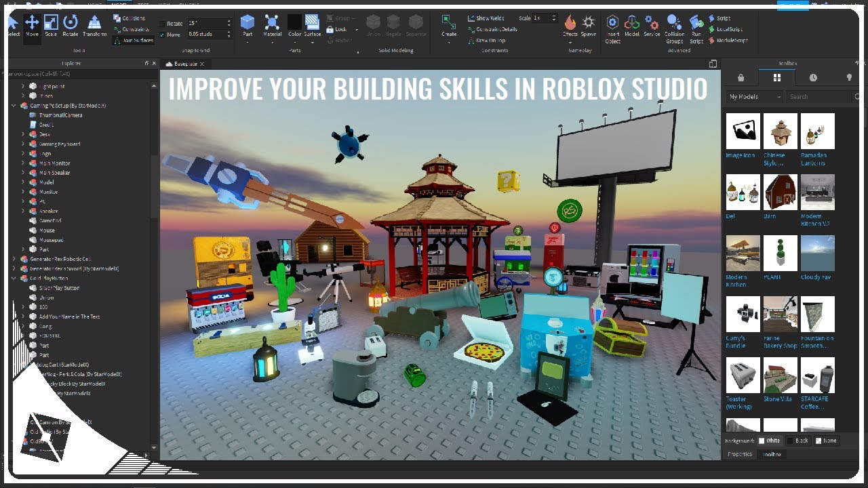Viewport: 868px width, 488px height.
Task: Toggle Draw On Top
Action: pos(486,40)
